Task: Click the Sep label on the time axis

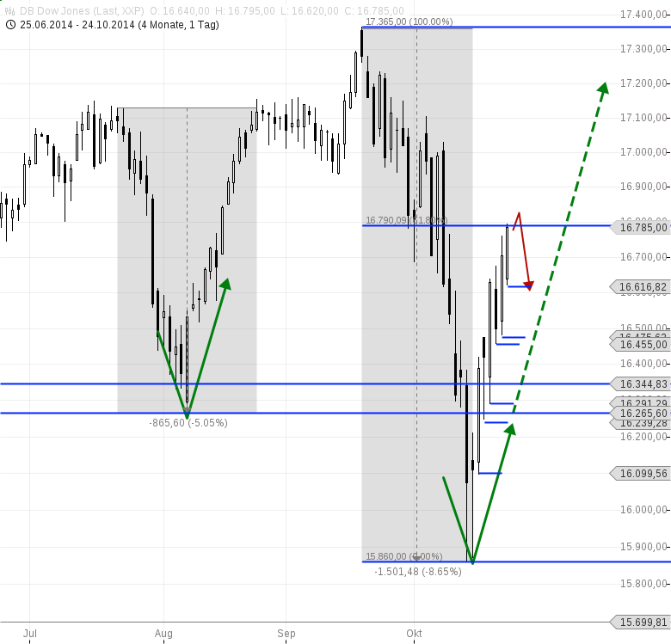Action: (286, 634)
